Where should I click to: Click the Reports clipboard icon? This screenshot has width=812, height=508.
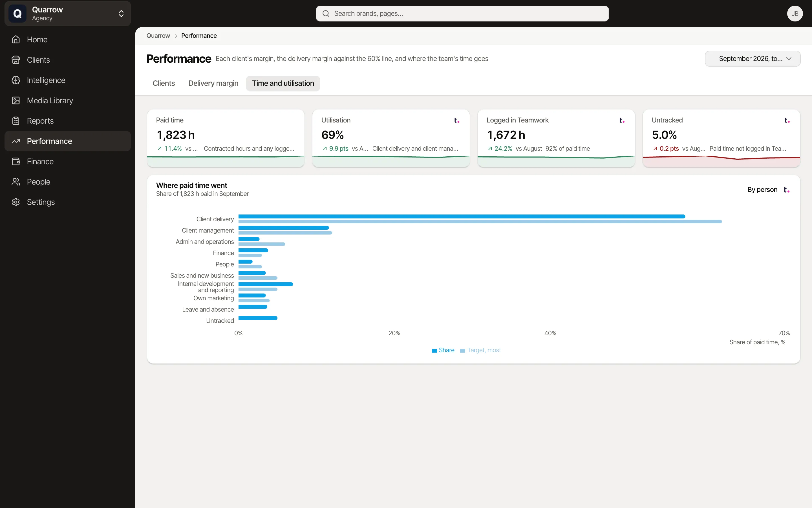pyautogui.click(x=16, y=121)
